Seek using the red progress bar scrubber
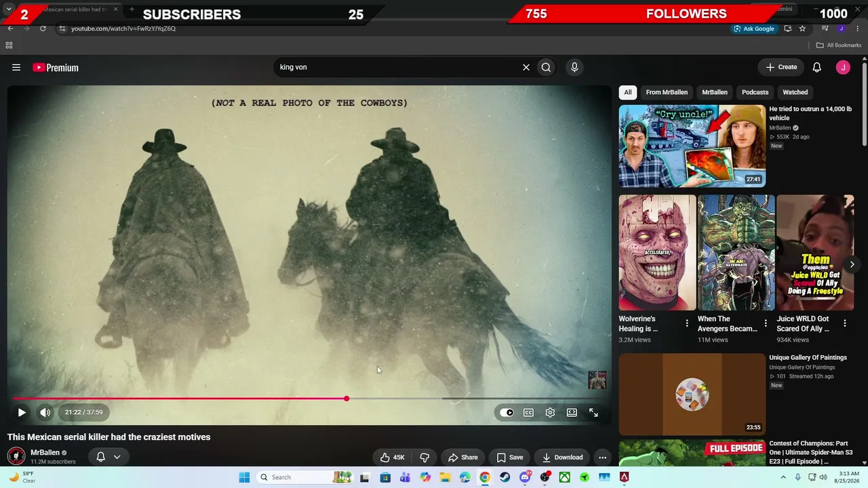This screenshot has height=488, width=868. 347,399
